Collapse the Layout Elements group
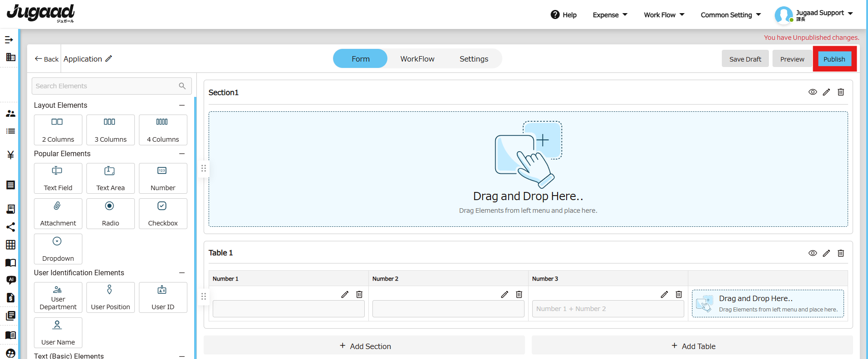868x359 pixels. click(x=181, y=105)
